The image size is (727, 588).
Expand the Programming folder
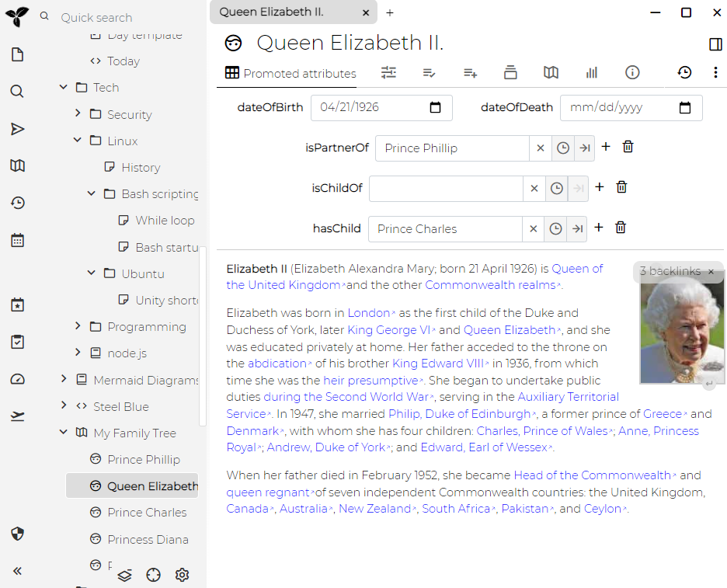(x=78, y=327)
